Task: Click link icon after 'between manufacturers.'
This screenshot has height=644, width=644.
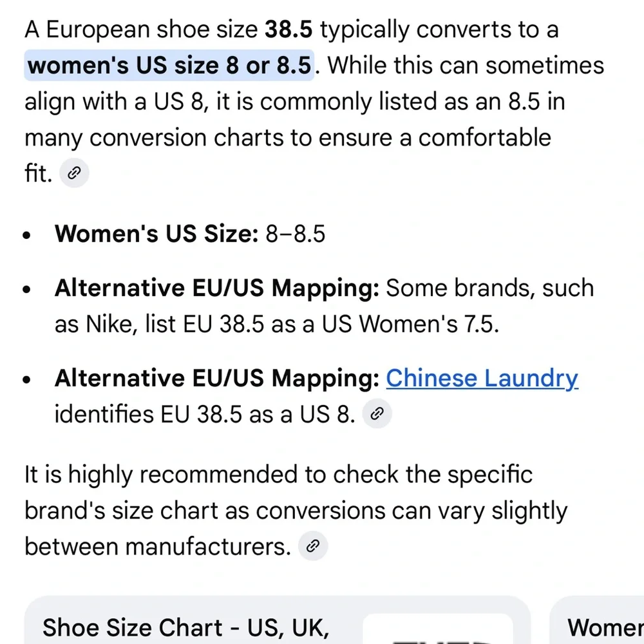Action: coord(313,547)
